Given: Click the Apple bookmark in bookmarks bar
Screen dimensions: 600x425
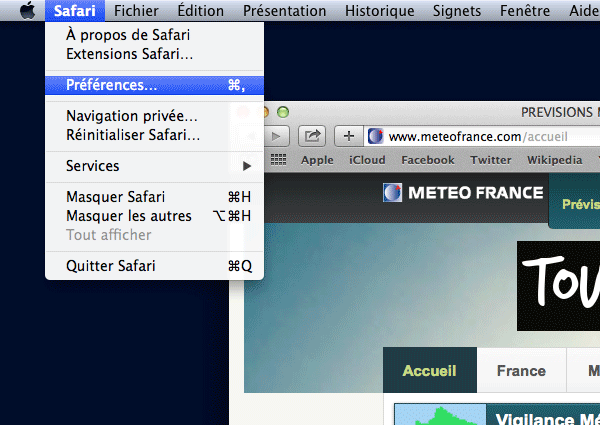Looking at the screenshot, I should [317, 160].
